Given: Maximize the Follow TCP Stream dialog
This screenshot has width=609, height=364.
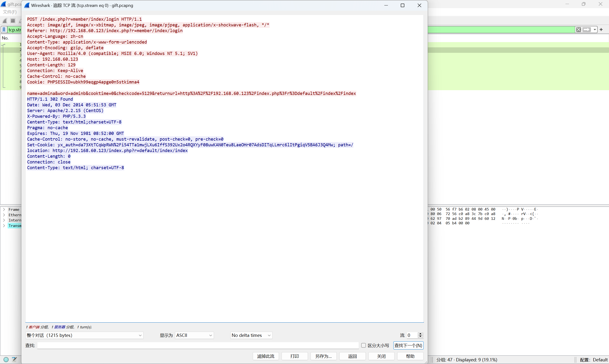Looking at the screenshot, I should tap(402, 5).
